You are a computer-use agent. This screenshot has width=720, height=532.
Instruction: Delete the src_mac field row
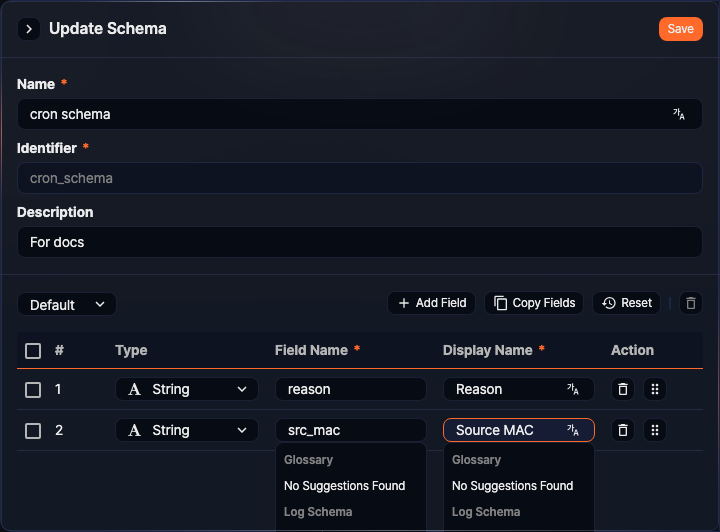(x=623, y=430)
